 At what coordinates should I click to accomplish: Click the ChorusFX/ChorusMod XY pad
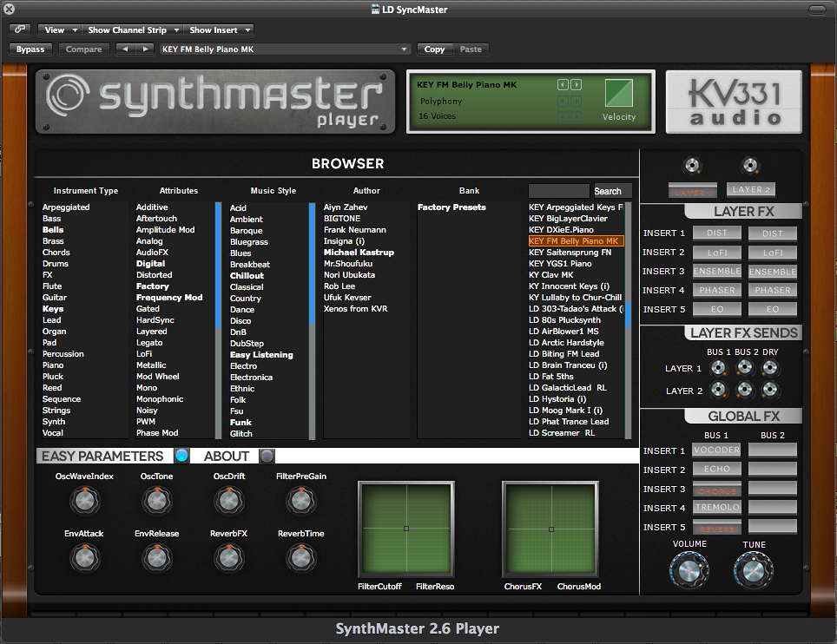coord(550,529)
